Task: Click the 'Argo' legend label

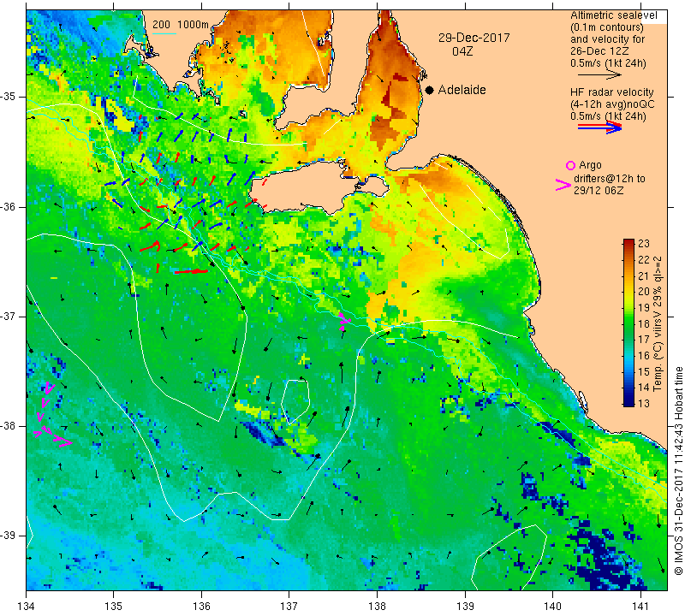Action: [x=590, y=165]
